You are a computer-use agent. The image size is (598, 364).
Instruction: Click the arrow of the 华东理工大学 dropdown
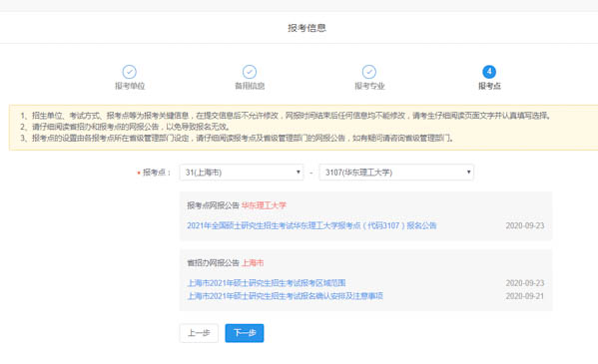468,173
